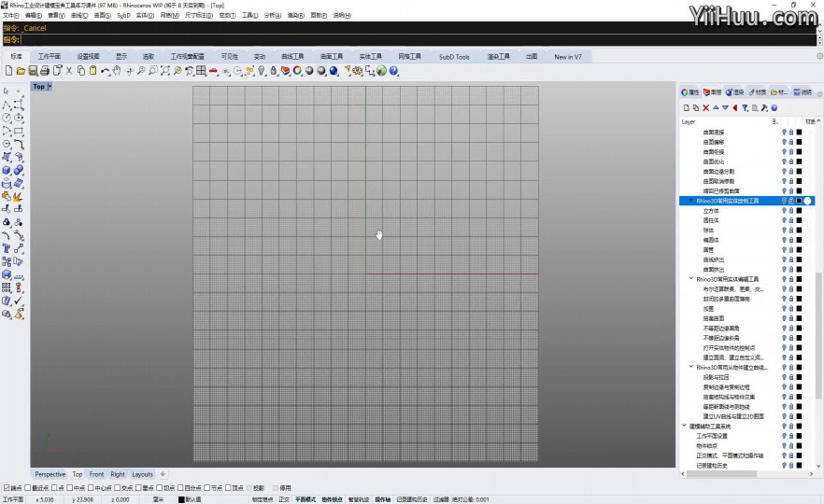Click the red car shading icon

(213, 71)
